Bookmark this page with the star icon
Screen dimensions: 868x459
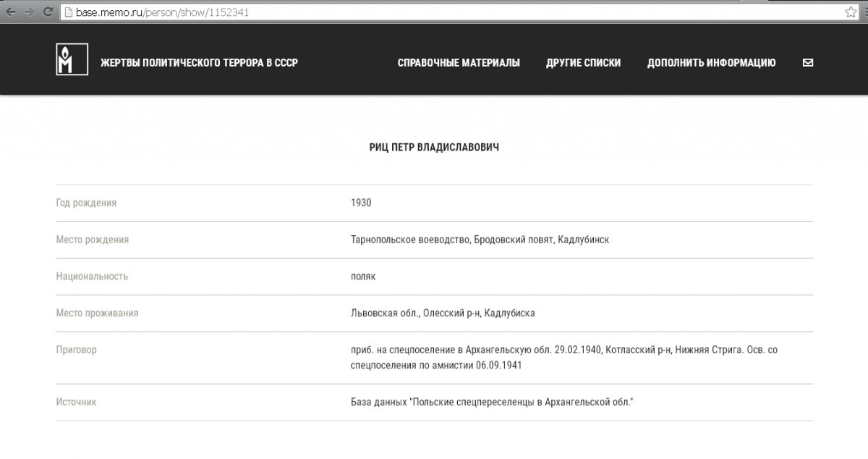(x=851, y=12)
